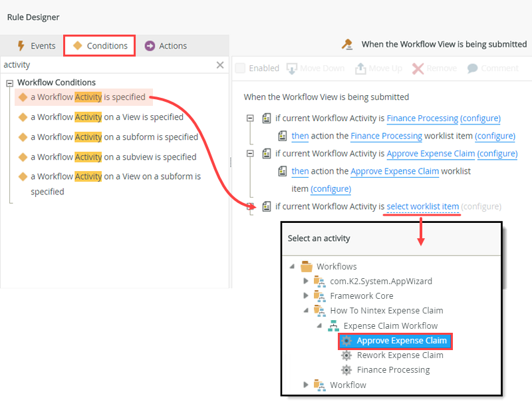Click the select worklist item link
Screen dimensions: 532x404
422,206
